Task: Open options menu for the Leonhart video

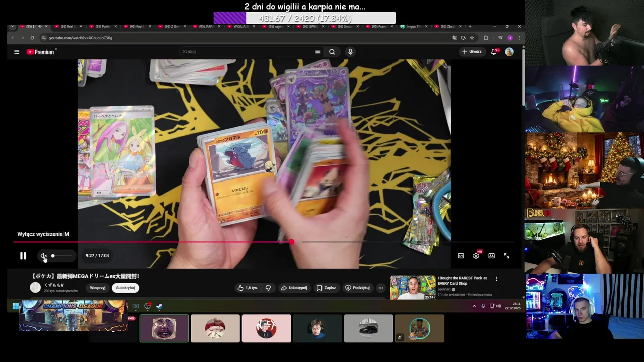Action: tap(496, 279)
